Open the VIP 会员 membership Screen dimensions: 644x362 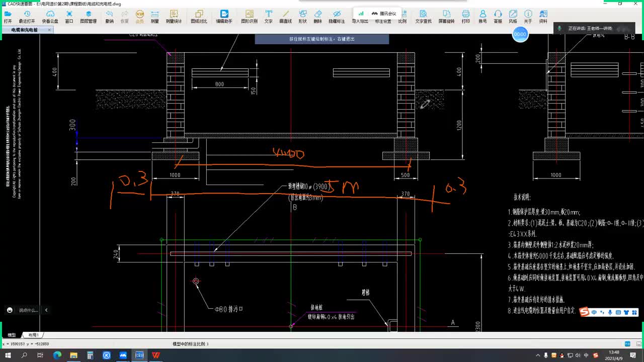pyautogui.click(x=140, y=17)
